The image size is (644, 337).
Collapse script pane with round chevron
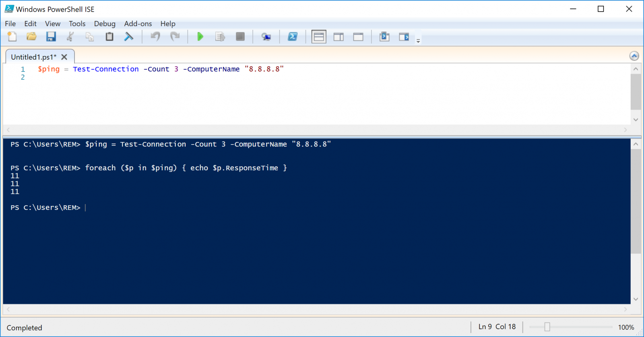click(634, 56)
